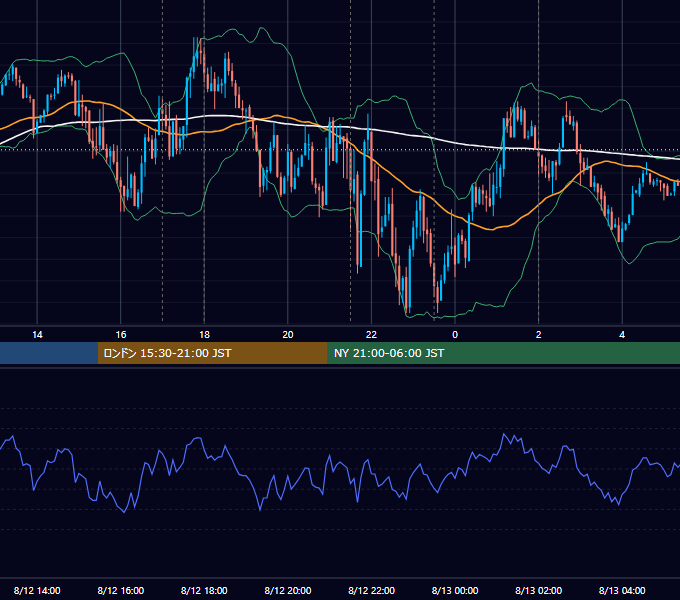The image size is (680, 600).
Task: Select the NY 21:00-06:00 JST session bar
Action: point(503,353)
